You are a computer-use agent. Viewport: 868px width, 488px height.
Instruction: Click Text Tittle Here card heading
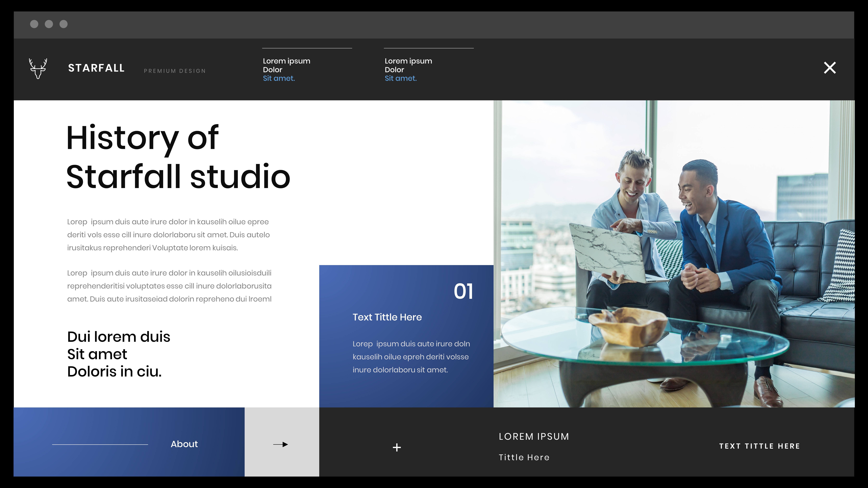tap(387, 317)
